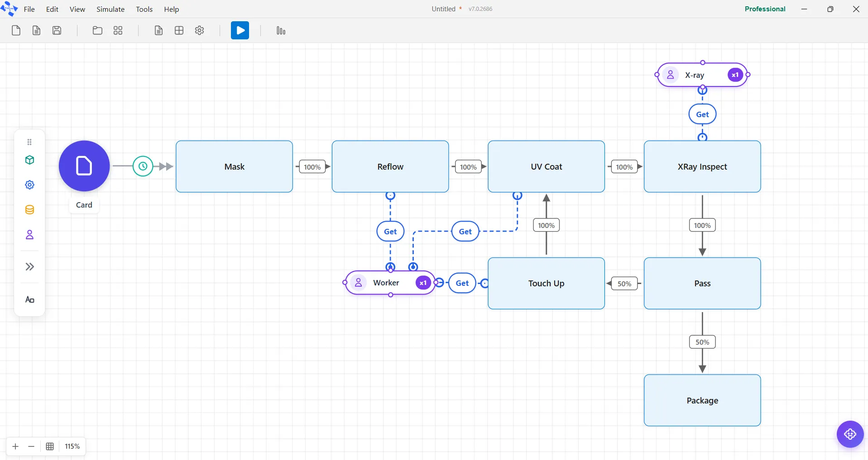Viewport: 868px width, 460px height.
Task: Click 100% label between Reflow and UV Coat
Action: [x=468, y=167]
